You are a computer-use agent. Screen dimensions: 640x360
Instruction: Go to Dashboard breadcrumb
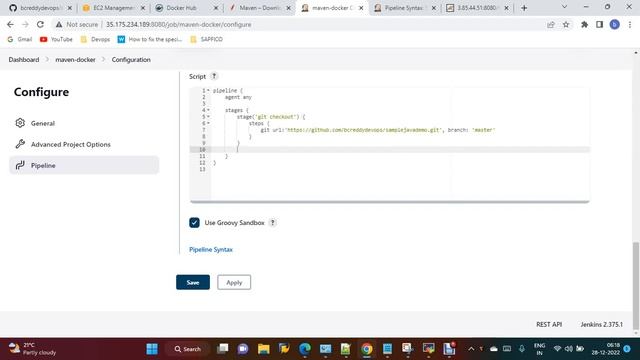pos(24,60)
